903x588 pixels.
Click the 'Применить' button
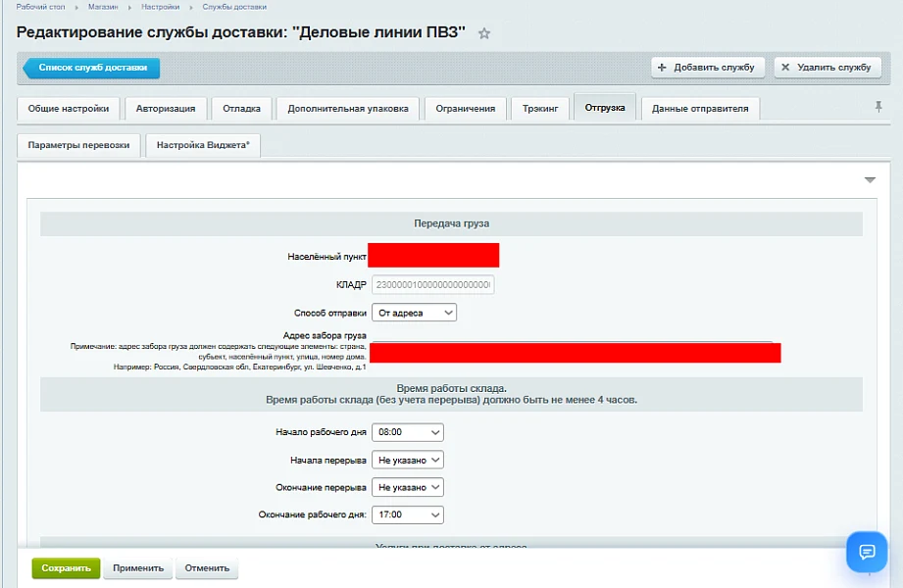tap(138, 568)
